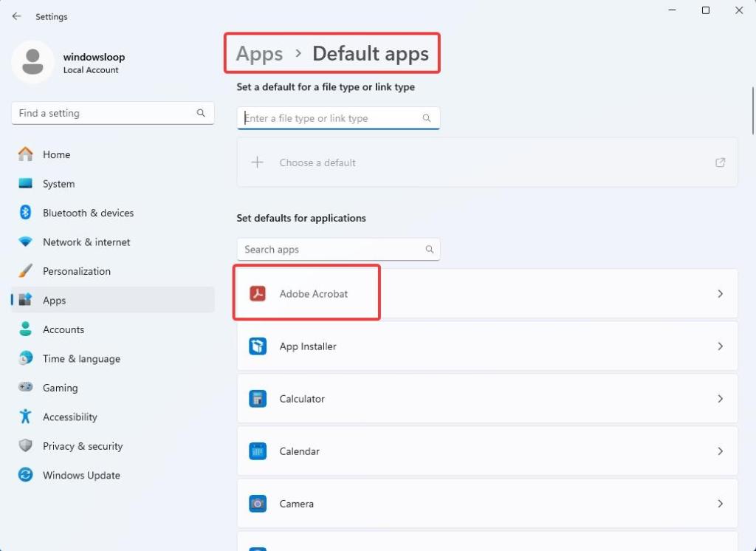This screenshot has width=756, height=551.
Task: Click Choose a default button
Action: point(317,162)
